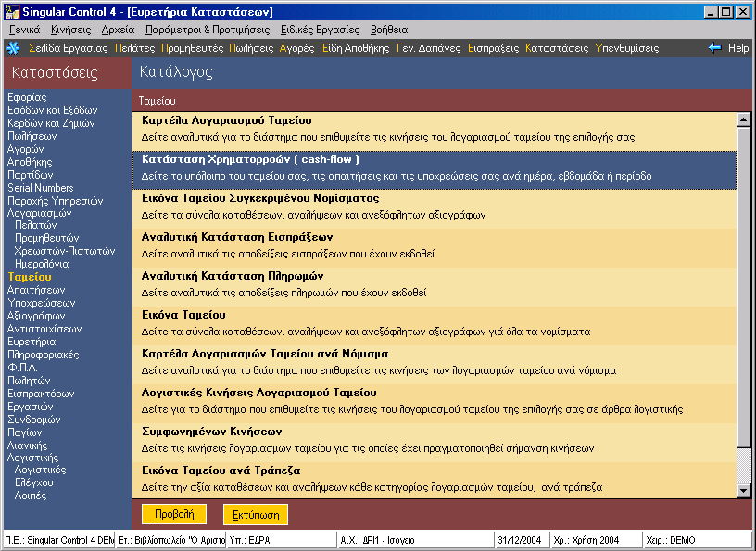
Task: Select Φ.Π.Α. in the sidebar
Action: point(22,368)
